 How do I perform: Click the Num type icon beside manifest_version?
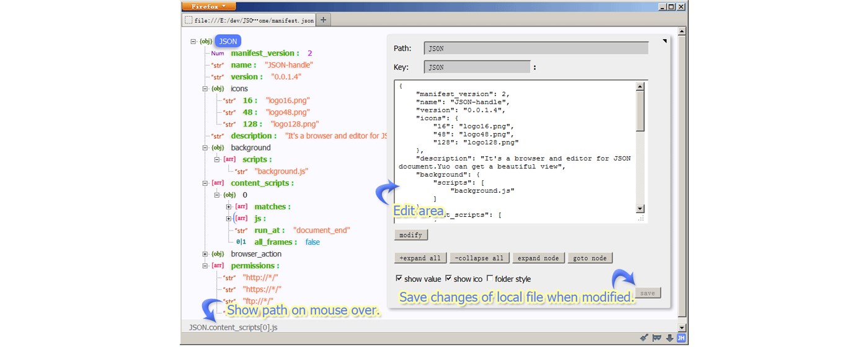(x=217, y=53)
